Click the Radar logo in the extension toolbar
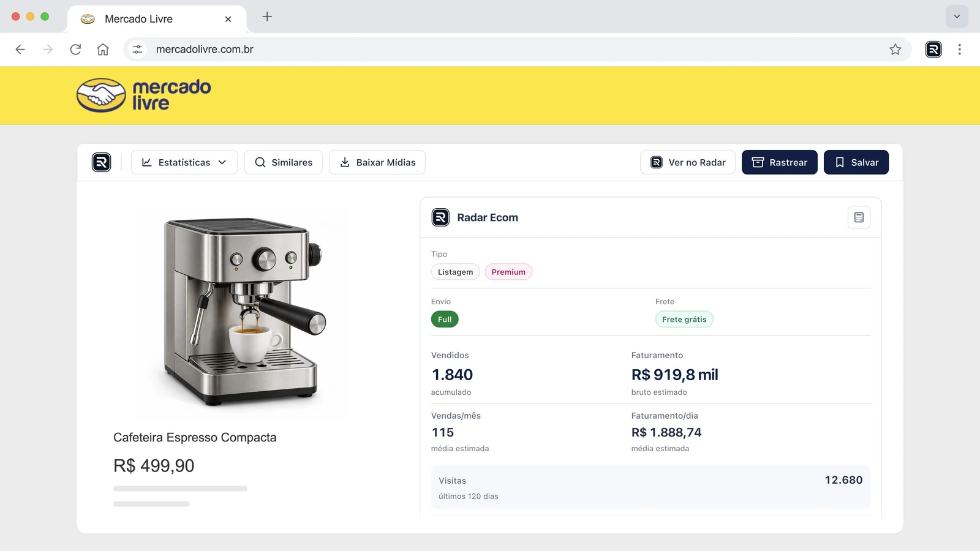980x551 pixels. point(101,162)
